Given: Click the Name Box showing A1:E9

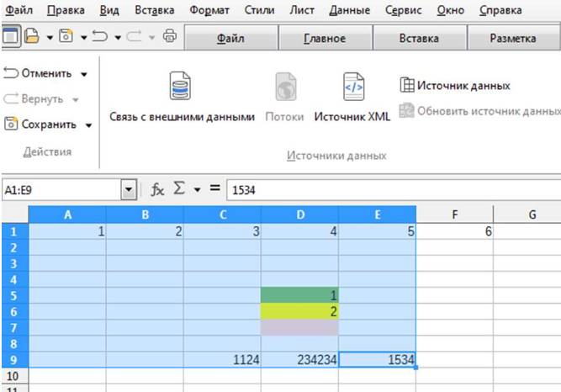Looking at the screenshot, I should click(x=62, y=190).
